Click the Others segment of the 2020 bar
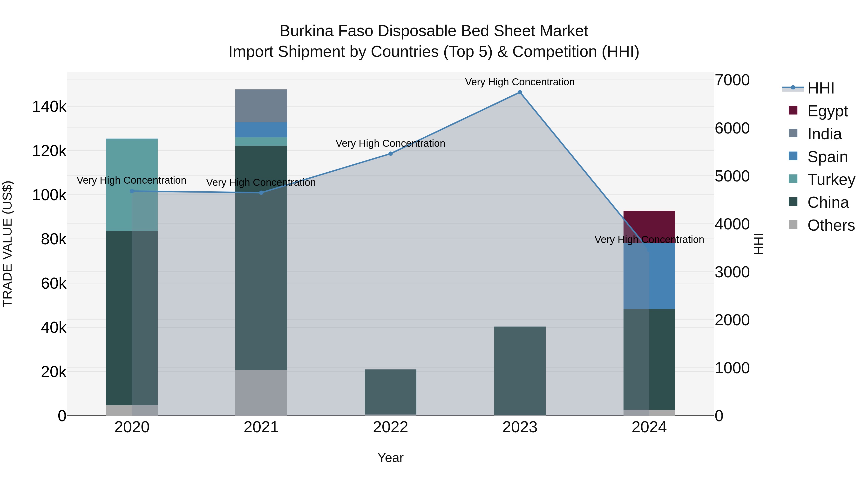This screenshot has height=488, width=868. 132,410
